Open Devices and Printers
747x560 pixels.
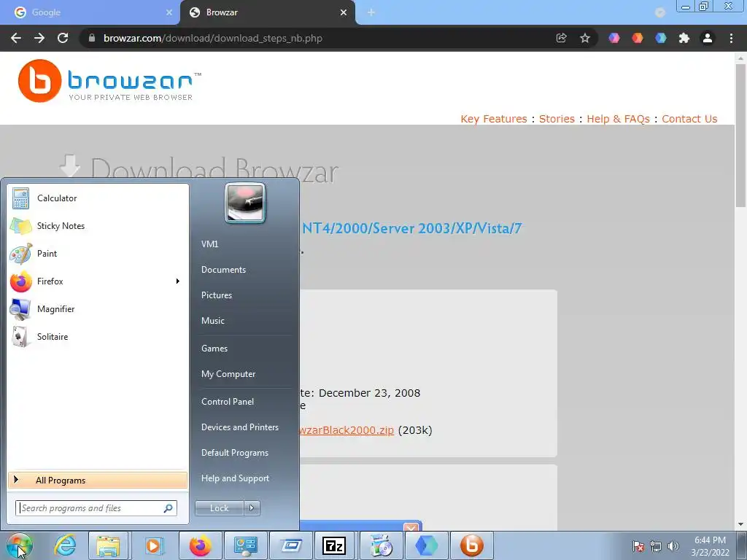pyautogui.click(x=240, y=427)
